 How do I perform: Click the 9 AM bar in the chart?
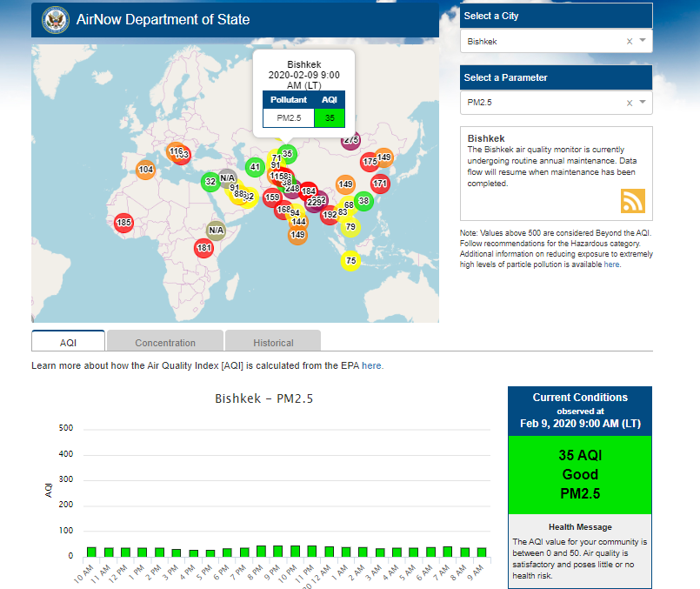(481, 552)
